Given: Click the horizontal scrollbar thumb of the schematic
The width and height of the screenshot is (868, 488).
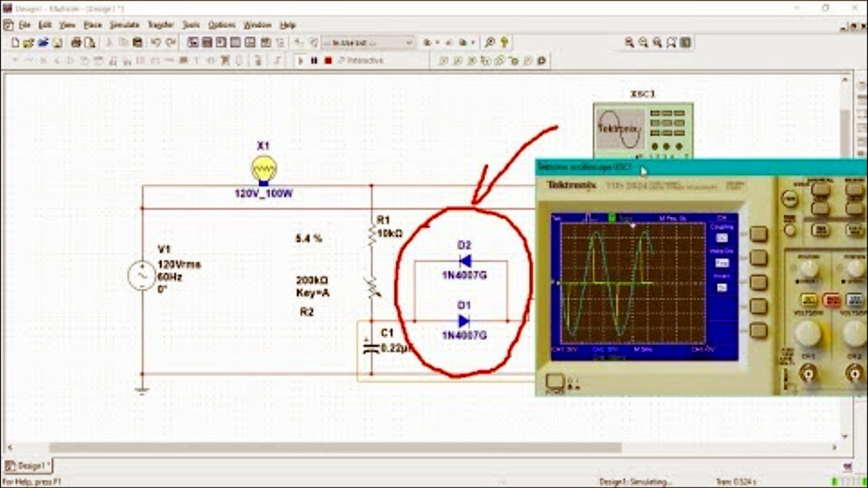Looking at the screenshot, I should click(335, 447).
